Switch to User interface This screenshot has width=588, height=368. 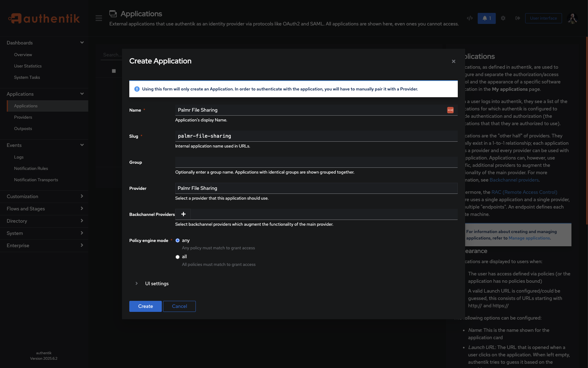[x=543, y=18]
